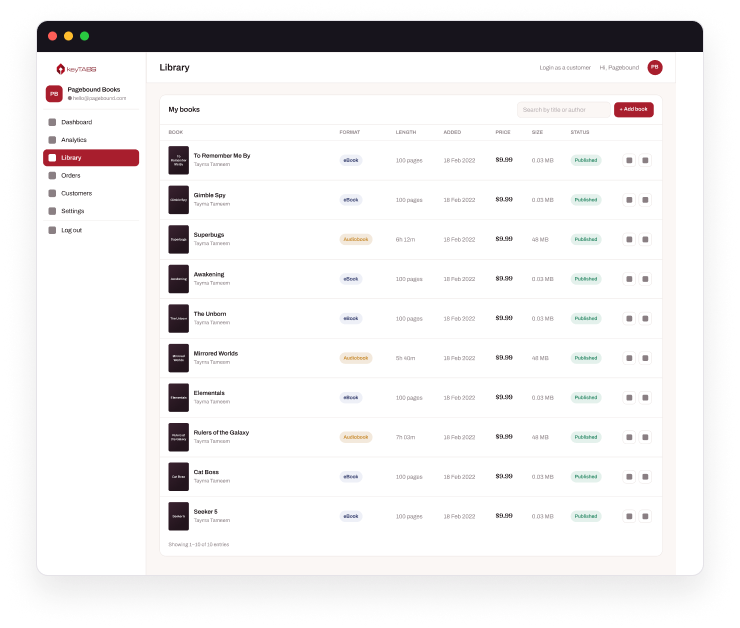Viewport: 740px width, 628px height.
Task: Click the Audiobook badge for Rulers of the Galaxy
Action: (356, 437)
